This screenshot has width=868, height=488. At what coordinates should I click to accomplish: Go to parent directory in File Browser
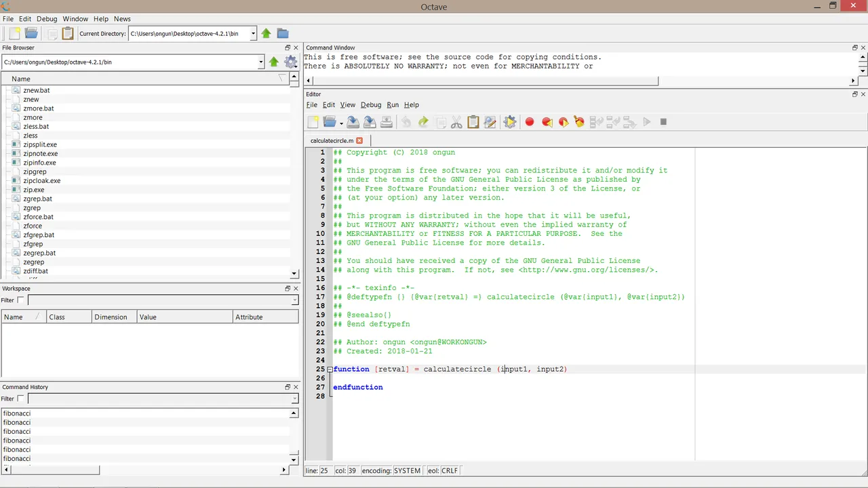(273, 62)
